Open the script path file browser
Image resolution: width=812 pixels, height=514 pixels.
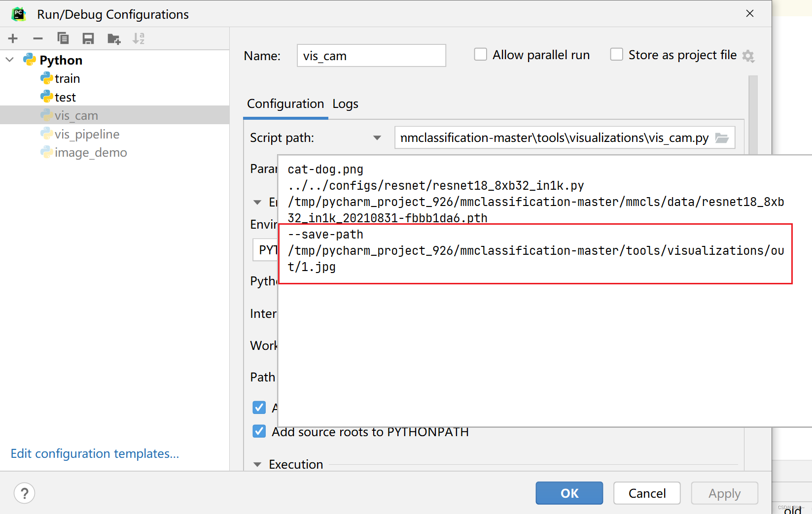(x=723, y=138)
